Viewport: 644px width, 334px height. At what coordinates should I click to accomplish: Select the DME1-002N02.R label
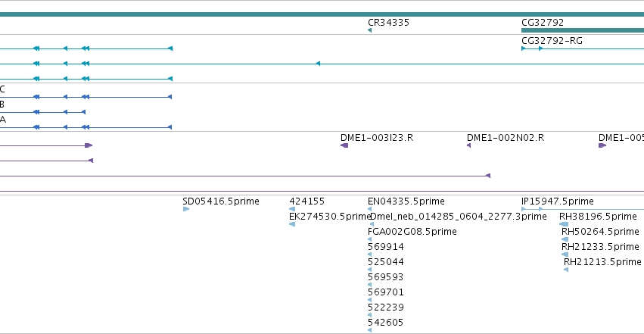coord(506,138)
